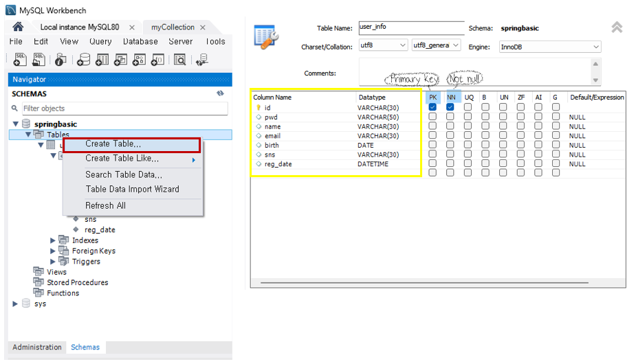Viewport: 636px width, 364px height.
Task: Refresh the schemas list icon
Action: coord(220,93)
